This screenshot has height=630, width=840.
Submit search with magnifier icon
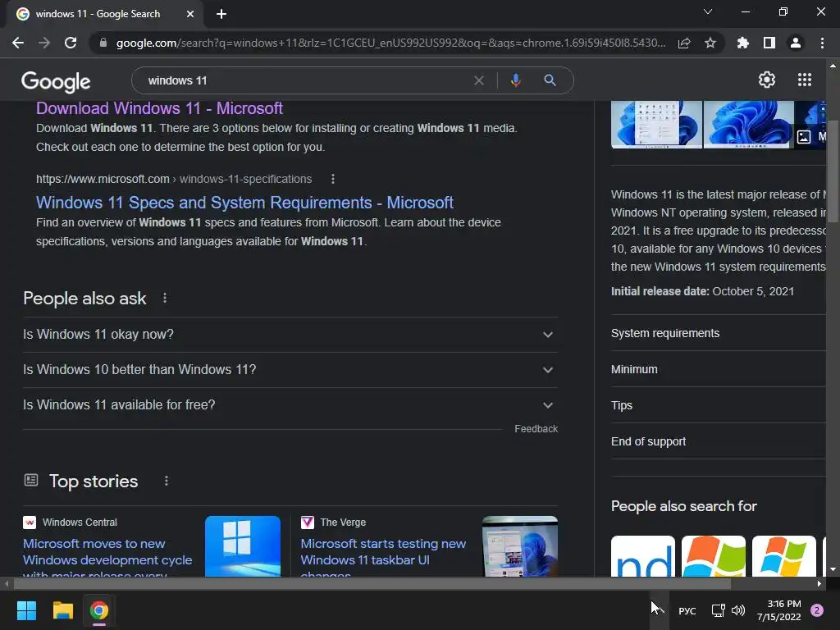click(x=550, y=80)
